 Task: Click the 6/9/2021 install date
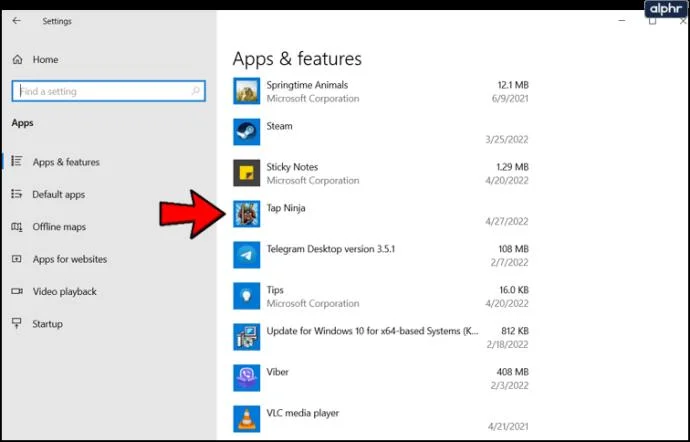[510, 99]
